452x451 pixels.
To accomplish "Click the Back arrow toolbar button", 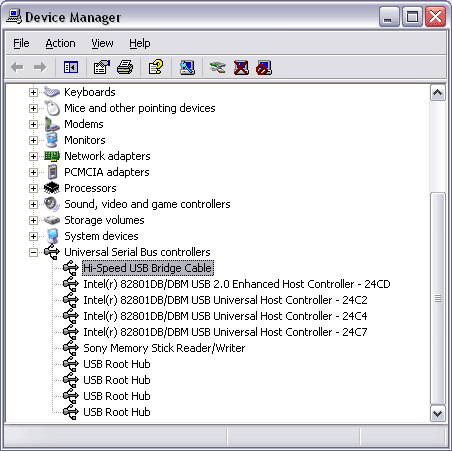I will [17, 68].
